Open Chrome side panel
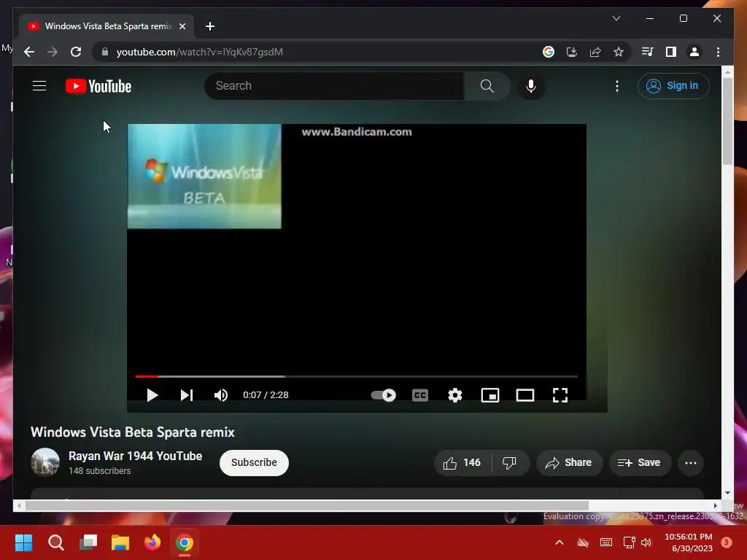Image resolution: width=747 pixels, height=560 pixels. coord(671,52)
